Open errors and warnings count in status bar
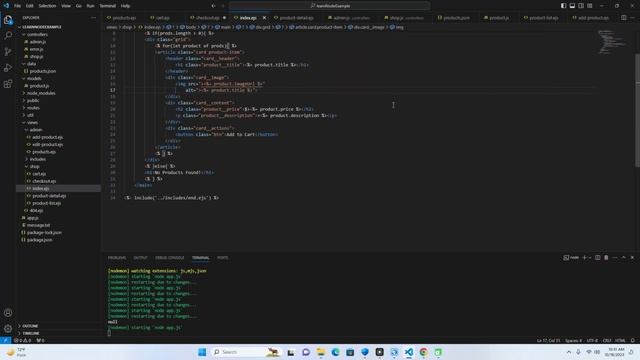This screenshot has width=640, height=360. (x=23, y=340)
